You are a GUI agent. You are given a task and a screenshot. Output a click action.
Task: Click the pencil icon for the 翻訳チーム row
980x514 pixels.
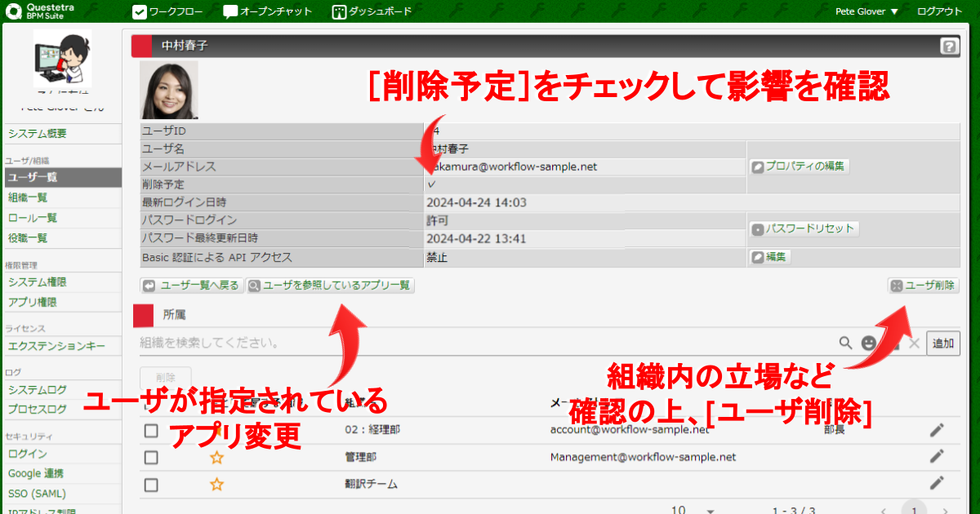click(937, 484)
